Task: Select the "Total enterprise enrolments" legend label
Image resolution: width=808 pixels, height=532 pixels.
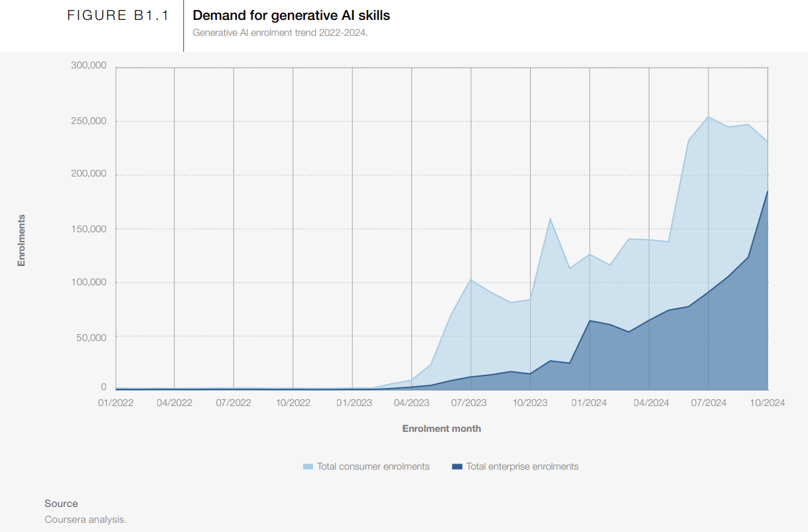Action: [x=522, y=466]
